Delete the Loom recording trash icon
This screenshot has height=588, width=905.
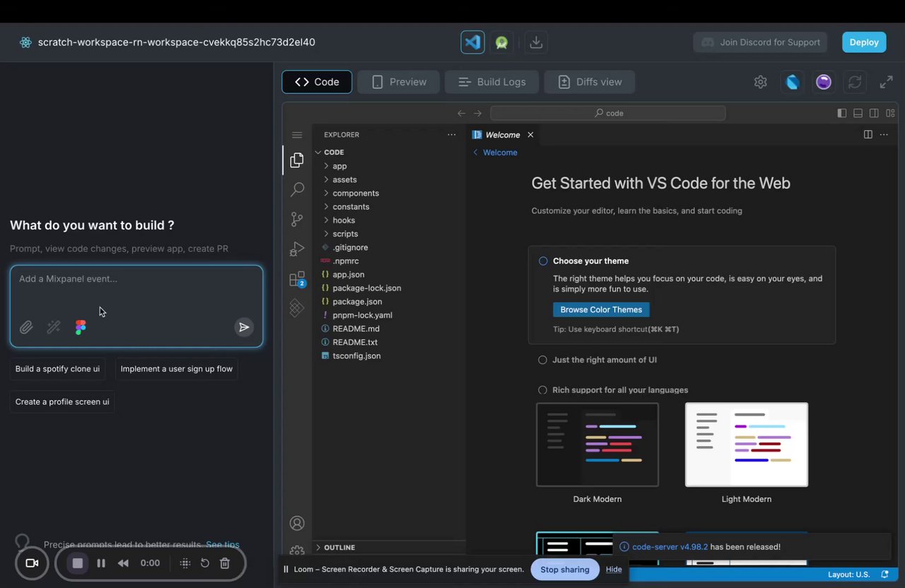[225, 563]
